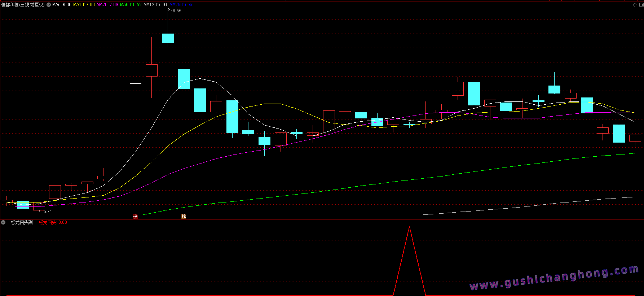Click the highest cyan candlestick near 8.55
Image resolution: width=644 pixels, height=296 pixels.
point(168,38)
